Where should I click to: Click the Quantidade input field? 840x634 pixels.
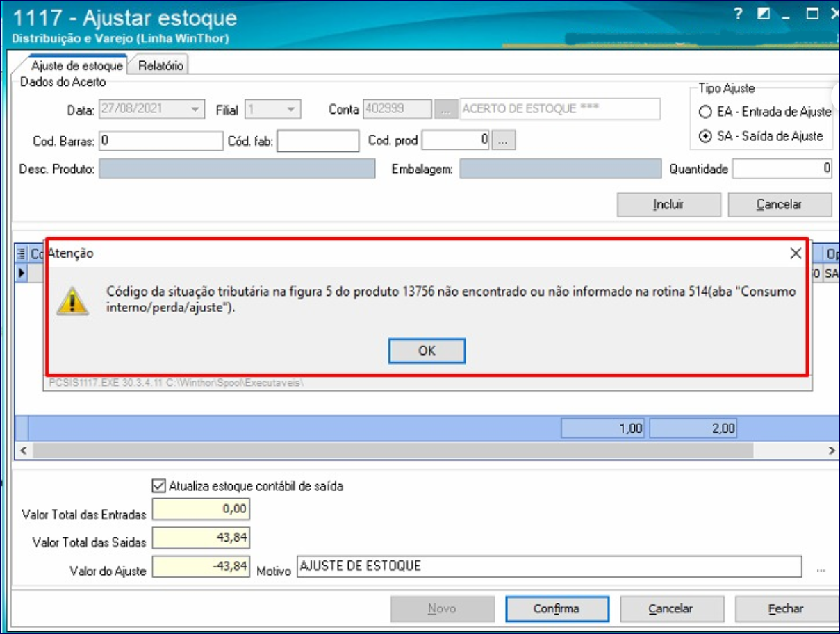pos(782,169)
